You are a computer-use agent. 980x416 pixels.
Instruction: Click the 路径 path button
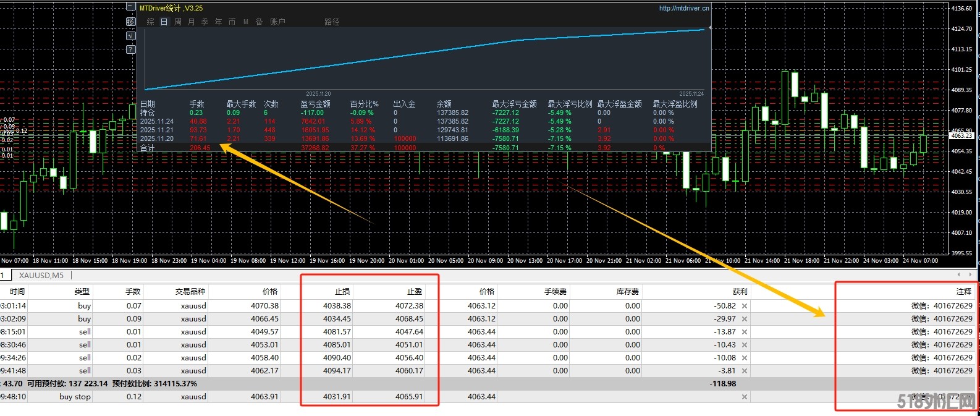[332, 22]
